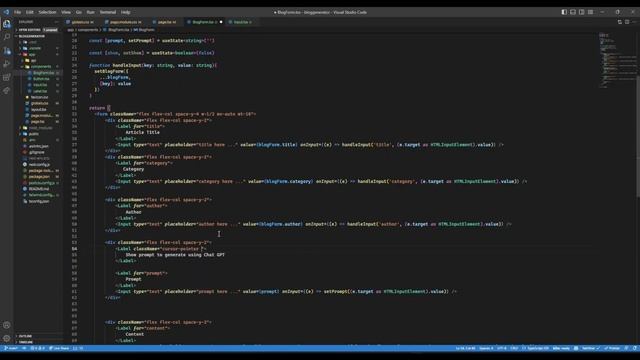Open the Accounts menu icon

point(7,325)
